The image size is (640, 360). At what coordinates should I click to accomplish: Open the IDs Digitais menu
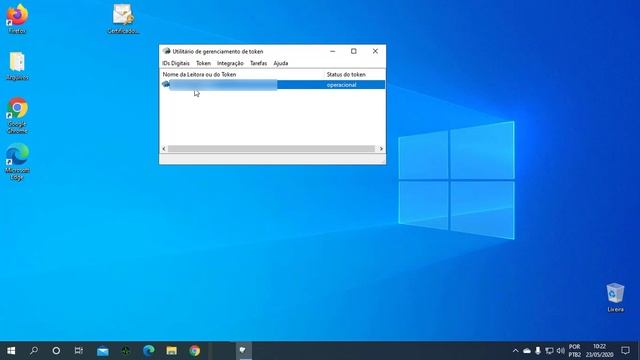tap(176, 63)
